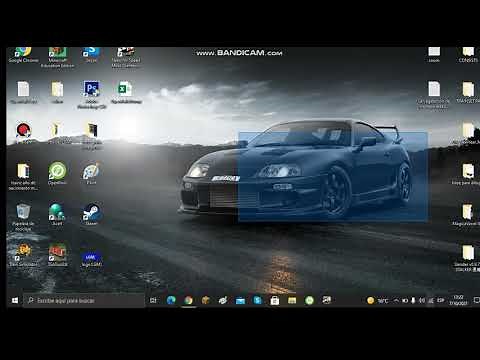The width and height of the screenshot is (480, 360).
Task: Open the paintbrush app shortcut above Steam
Action: coord(91,173)
